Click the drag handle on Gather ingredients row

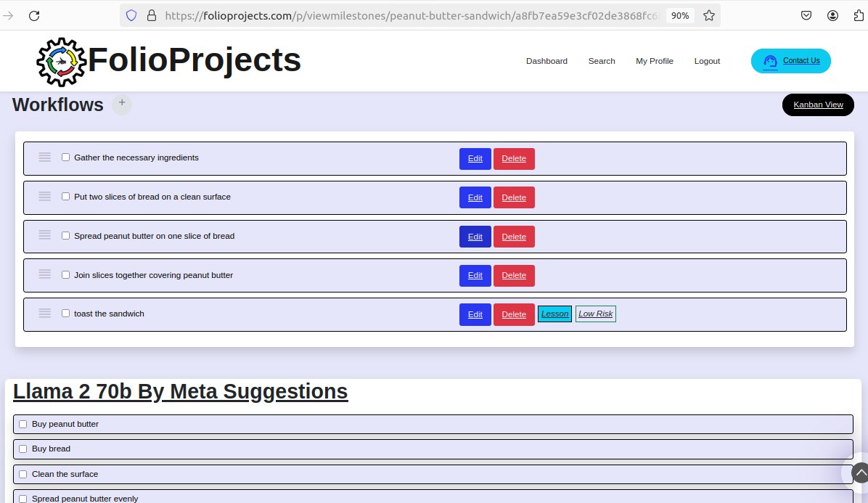tap(44, 156)
